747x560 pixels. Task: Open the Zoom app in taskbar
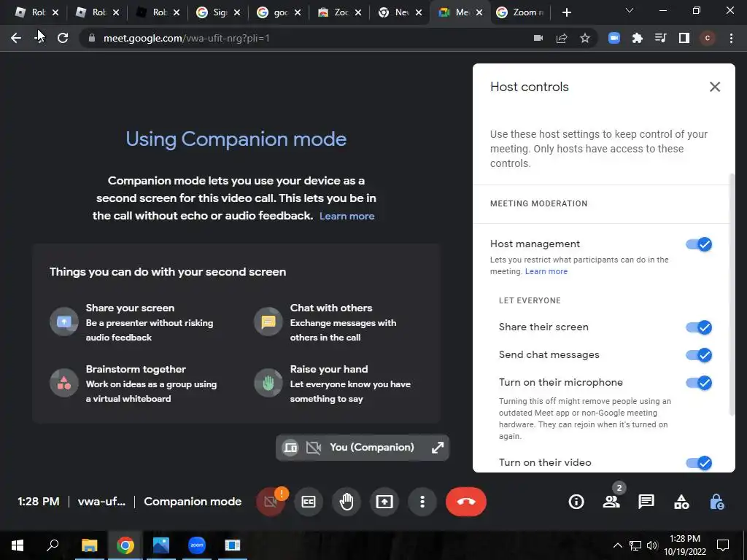pos(197,545)
